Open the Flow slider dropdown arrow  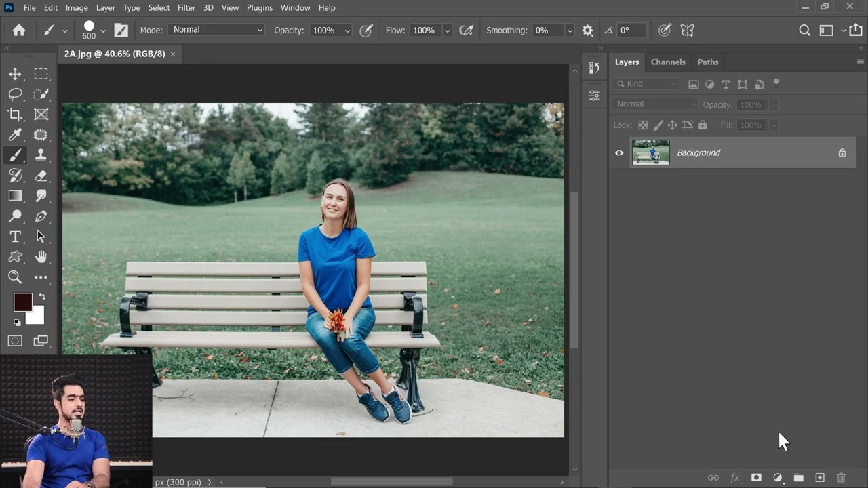point(447,30)
